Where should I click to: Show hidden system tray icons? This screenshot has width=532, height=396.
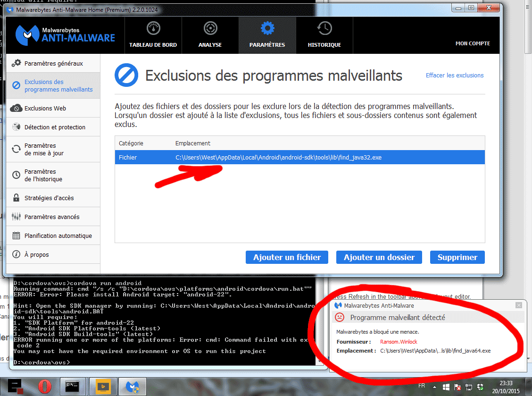pos(434,387)
